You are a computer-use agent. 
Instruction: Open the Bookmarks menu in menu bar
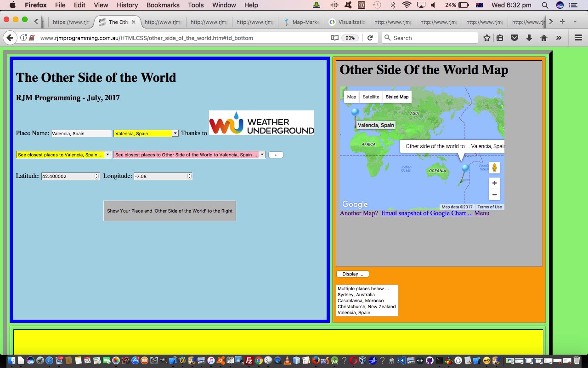[x=163, y=5]
